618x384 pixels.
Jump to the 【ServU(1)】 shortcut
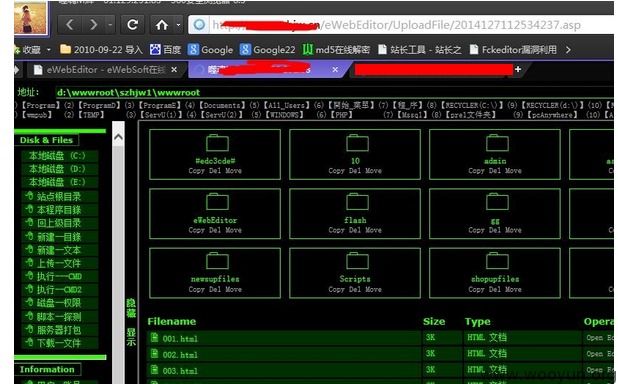162,115
